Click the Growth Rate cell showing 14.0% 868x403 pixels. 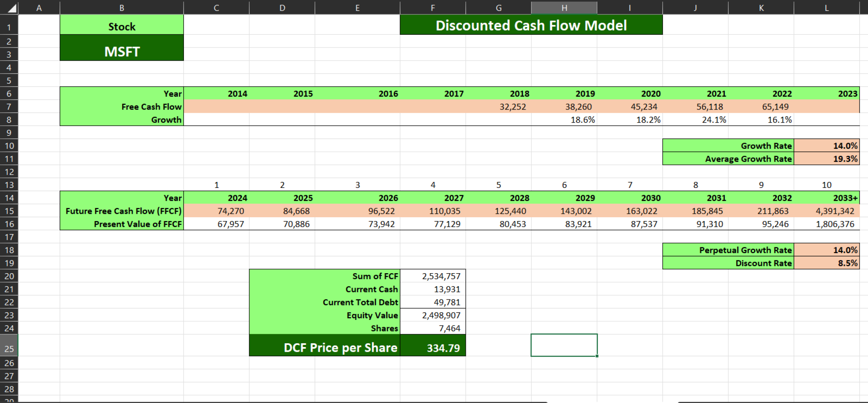[826, 146]
